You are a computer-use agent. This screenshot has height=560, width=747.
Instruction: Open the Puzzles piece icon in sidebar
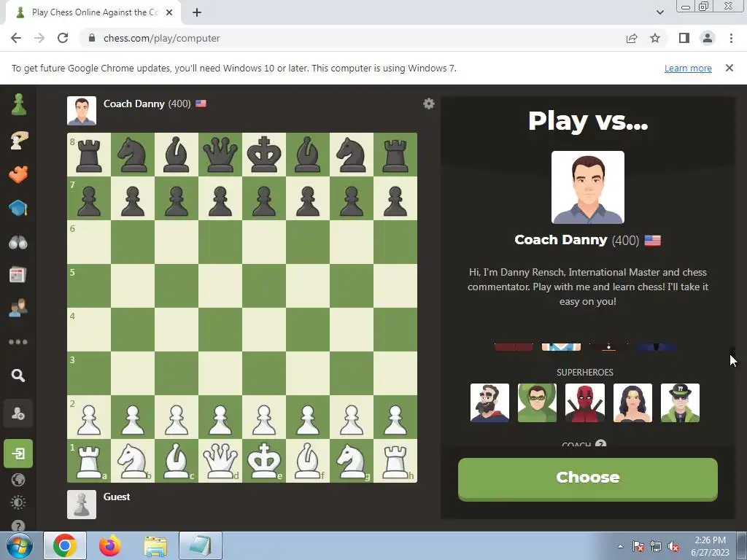[x=18, y=175]
